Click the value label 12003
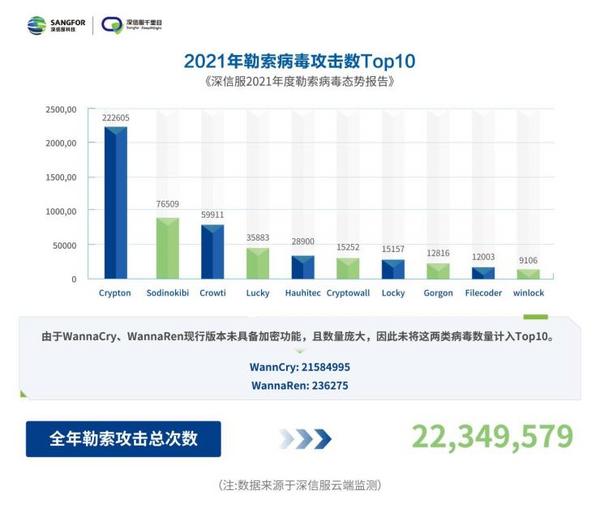 tap(483, 257)
